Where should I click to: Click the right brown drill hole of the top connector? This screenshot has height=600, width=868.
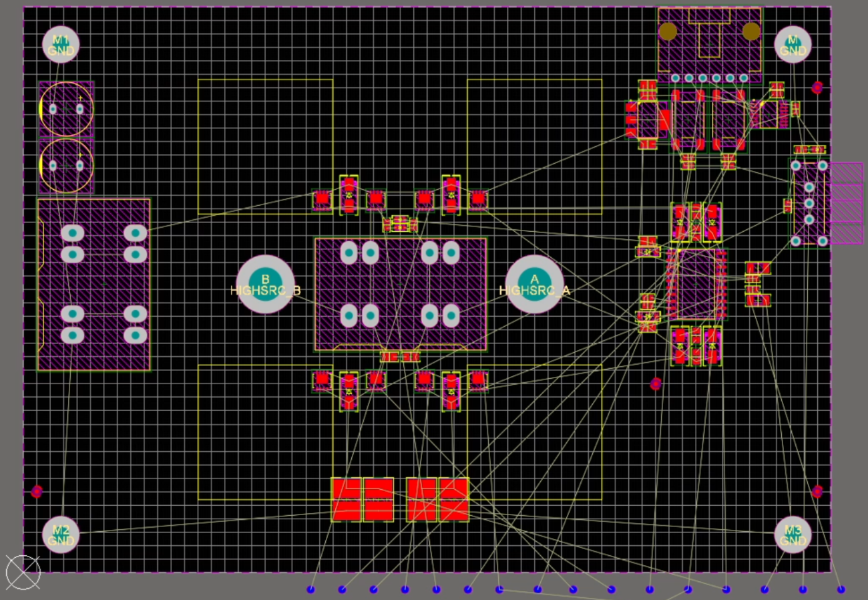tap(752, 30)
